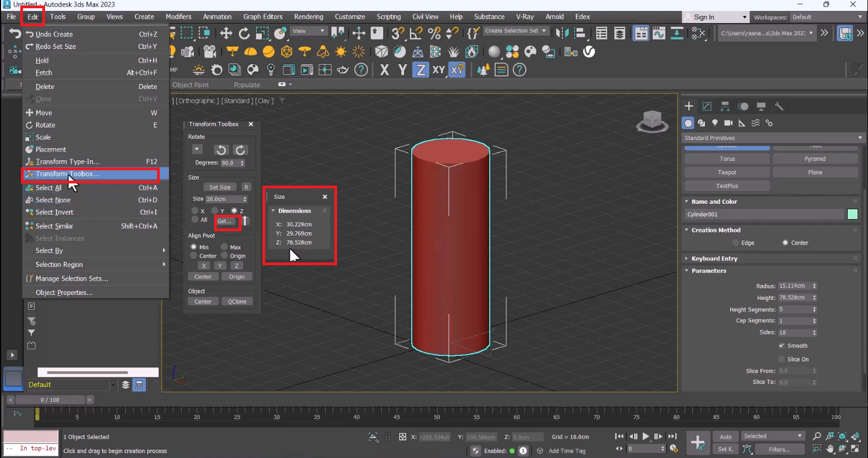Choose the Max align pivot radio button
Image resolution: width=868 pixels, height=458 pixels.
click(x=225, y=247)
